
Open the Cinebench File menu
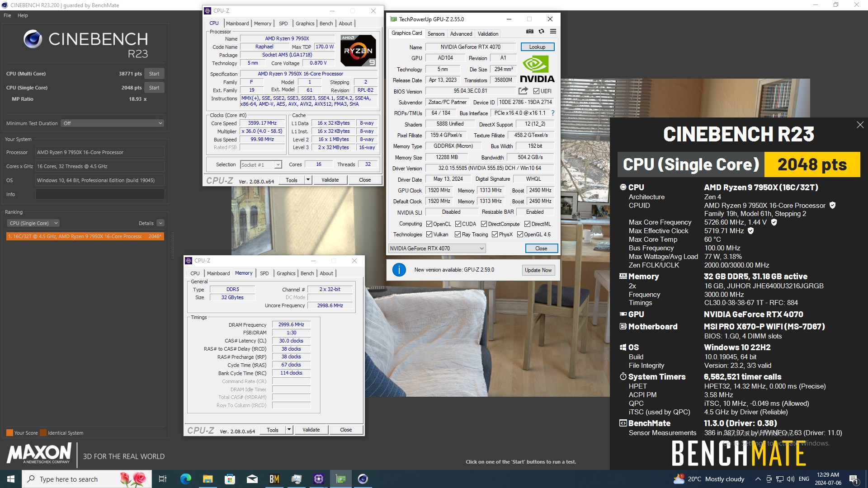[x=7, y=15]
